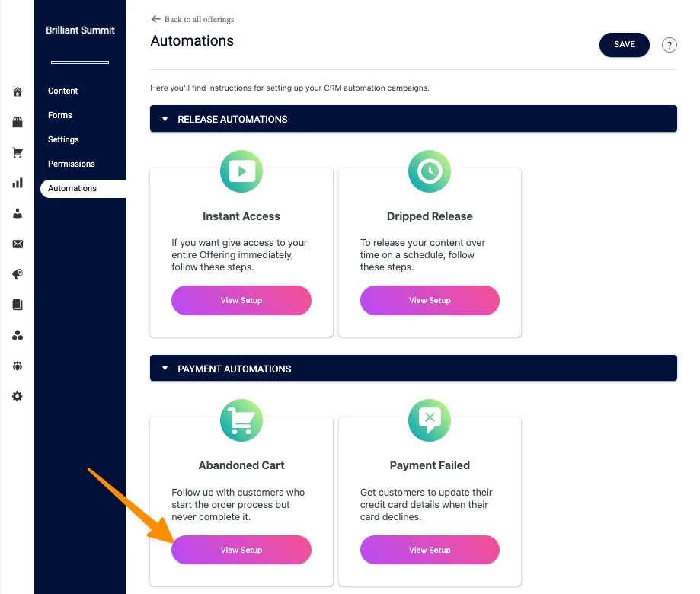Open the gear settings icon

pos(18,396)
